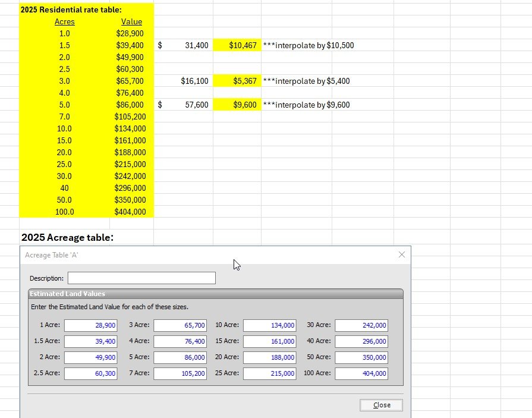The image size is (532, 418).
Task: Click the 7 Acre value field
Action: coord(180,373)
